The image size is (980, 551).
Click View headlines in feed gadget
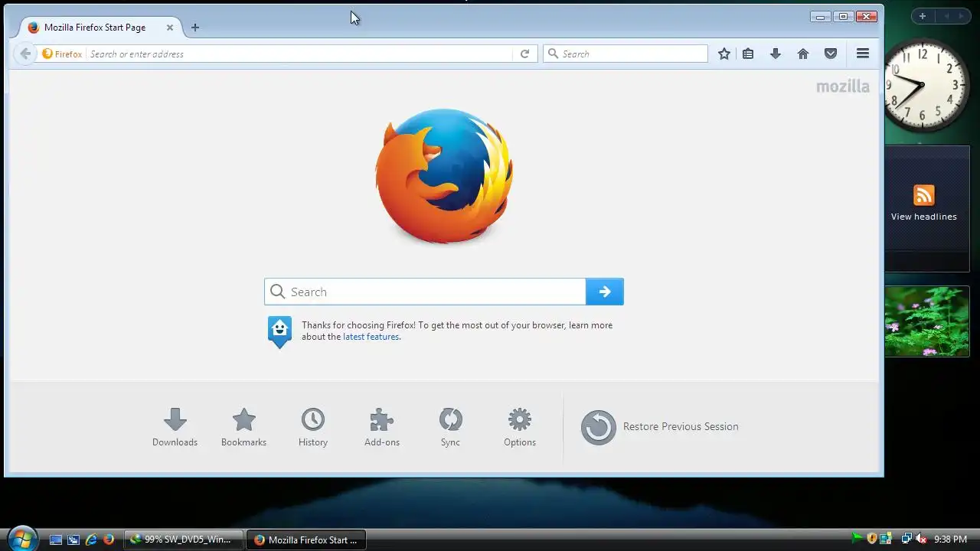923,217
